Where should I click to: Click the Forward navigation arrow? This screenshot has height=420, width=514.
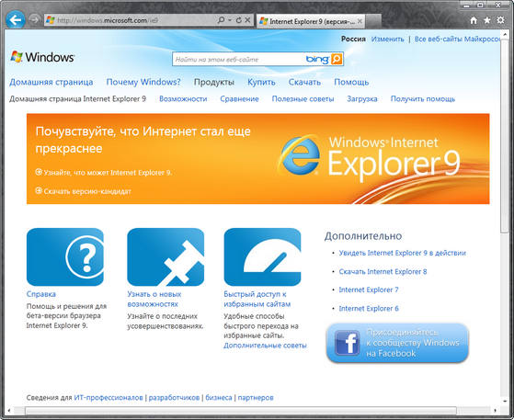[x=34, y=20]
